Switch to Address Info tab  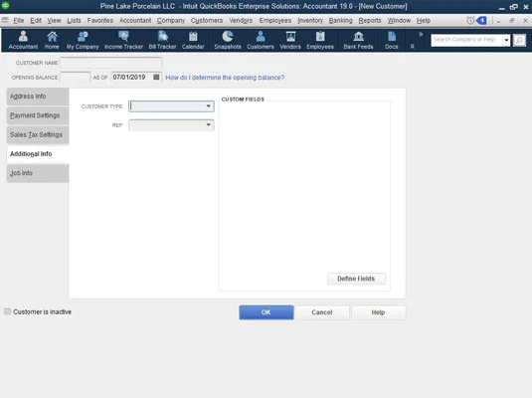coord(38,97)
